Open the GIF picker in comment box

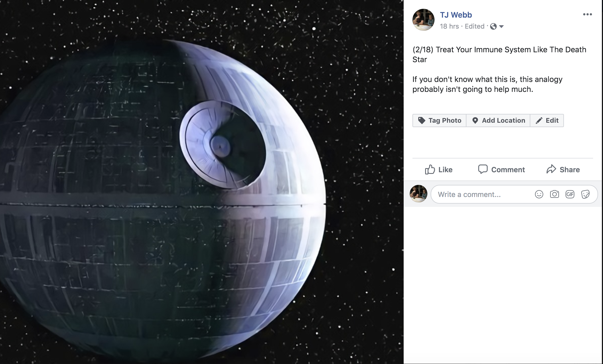pyautogui.click(x=570, y=195)
